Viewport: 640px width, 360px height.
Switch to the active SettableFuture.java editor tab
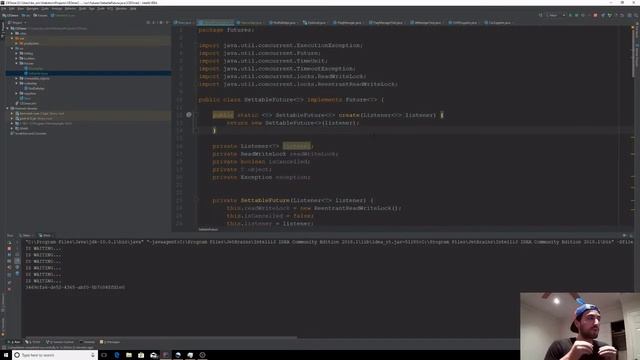point(216,22)
